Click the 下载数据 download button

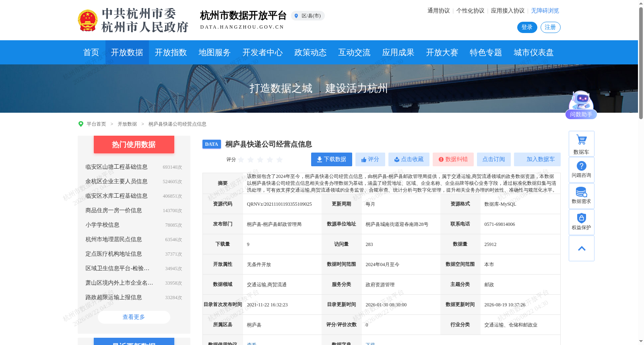click(332, 159)
